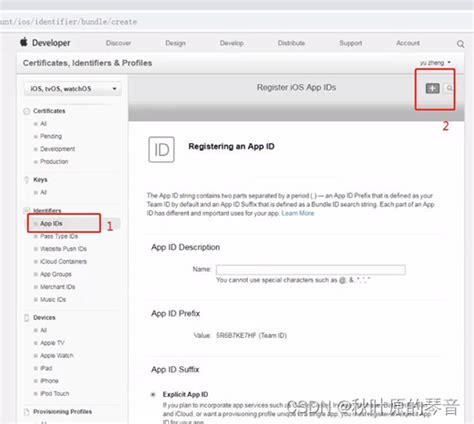Select Merchant IDs
The width and height of the screenshot is (474, 424).
[57, 287]
